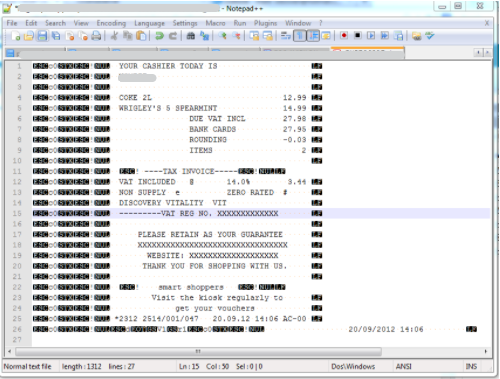The image size is (500, 379).
Task: Open the Search menu
Action: [55, 23]
